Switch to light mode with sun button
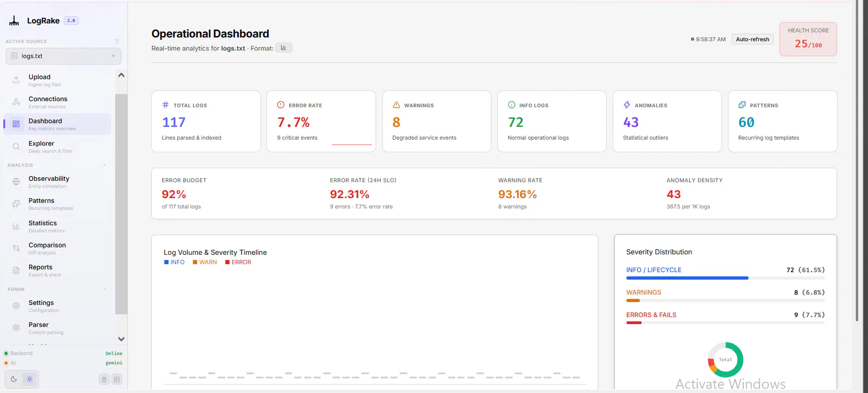868x393 pixels. [30, 379]
